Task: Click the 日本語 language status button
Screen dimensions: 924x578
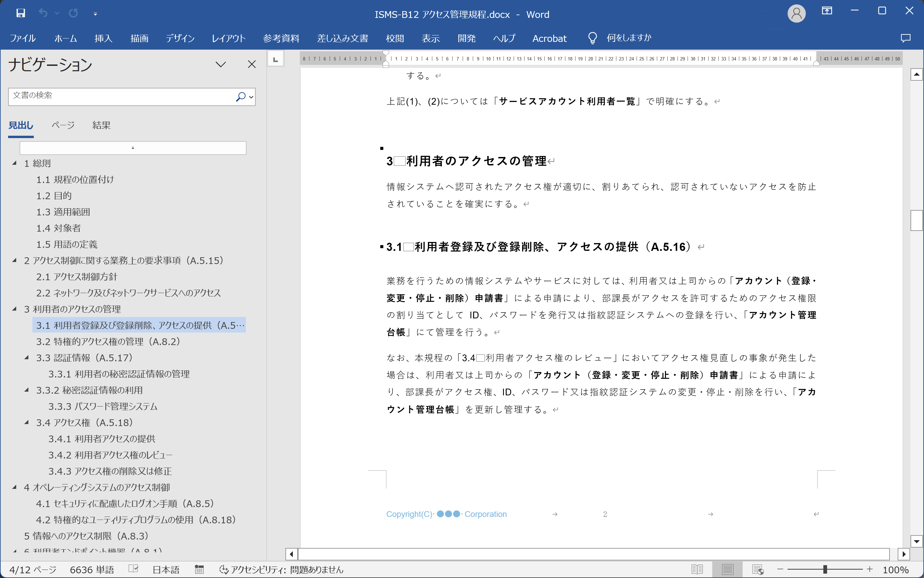Action: (165, 570)
